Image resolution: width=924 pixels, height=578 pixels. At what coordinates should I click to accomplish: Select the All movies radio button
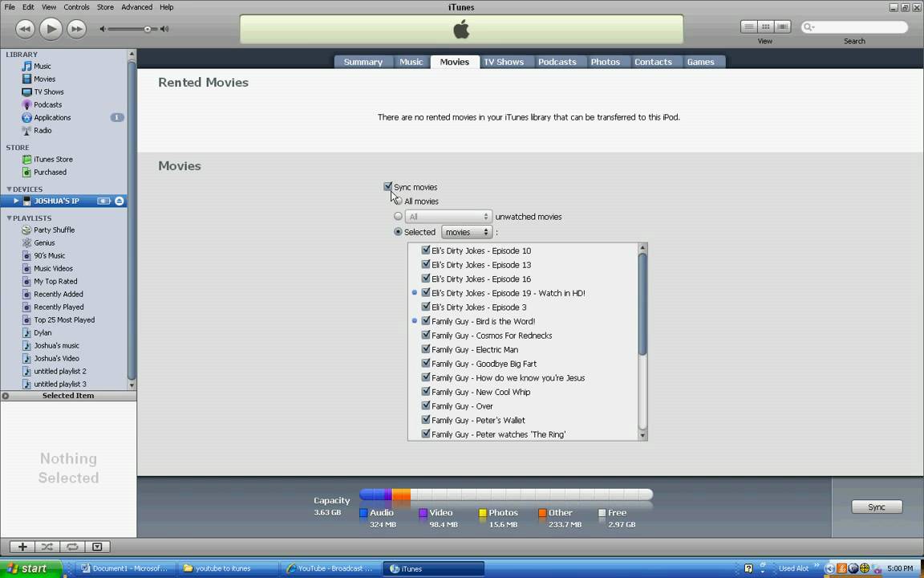click(x=399, y=201)
